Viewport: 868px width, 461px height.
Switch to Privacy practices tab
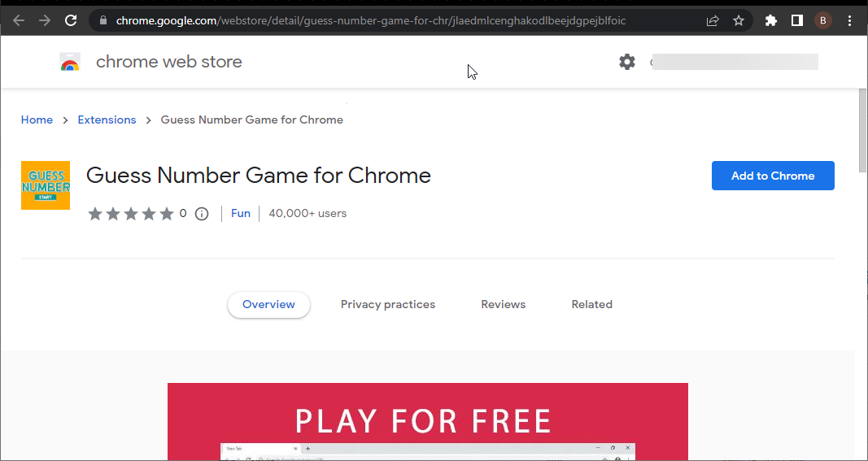pyautogui.click(x=387, y=304)
